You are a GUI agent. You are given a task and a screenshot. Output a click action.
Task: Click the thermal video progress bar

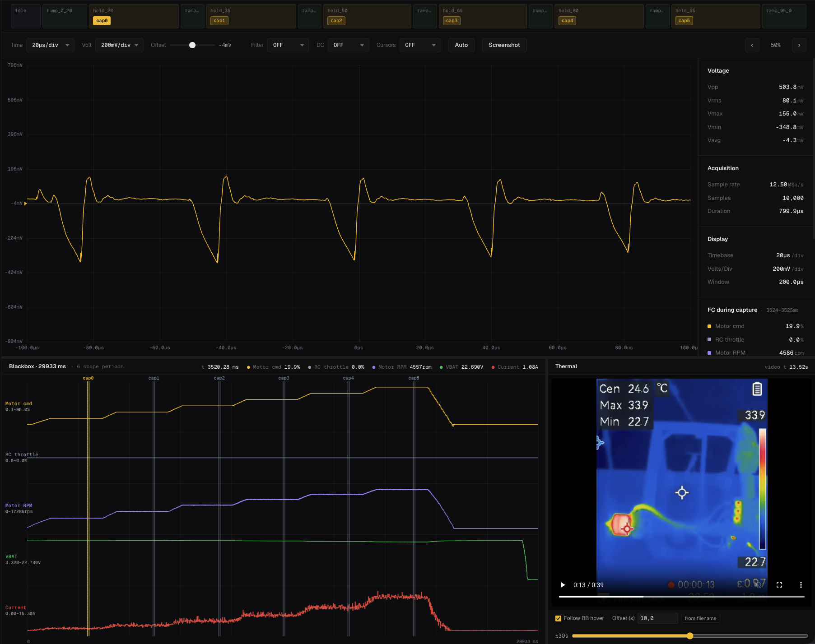pos(681,597)
